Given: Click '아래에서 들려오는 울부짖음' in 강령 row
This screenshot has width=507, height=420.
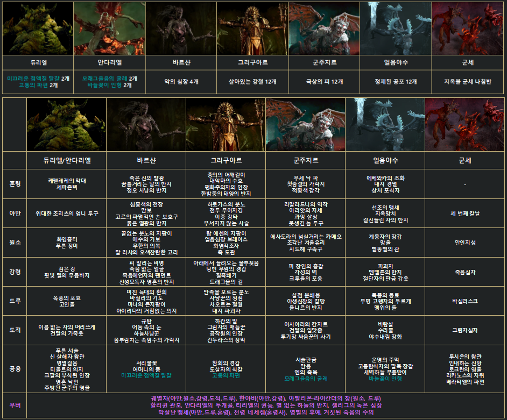Looking at the screenshot, I should point(226,263).
